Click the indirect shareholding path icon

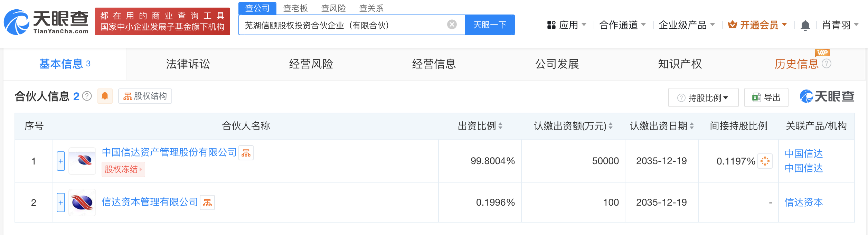(x=765, y=161)
